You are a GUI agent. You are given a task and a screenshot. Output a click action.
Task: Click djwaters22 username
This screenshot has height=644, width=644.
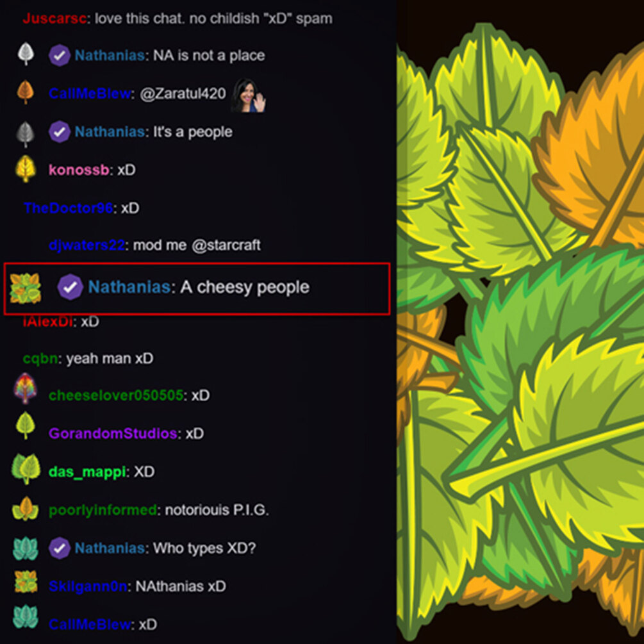87,245
